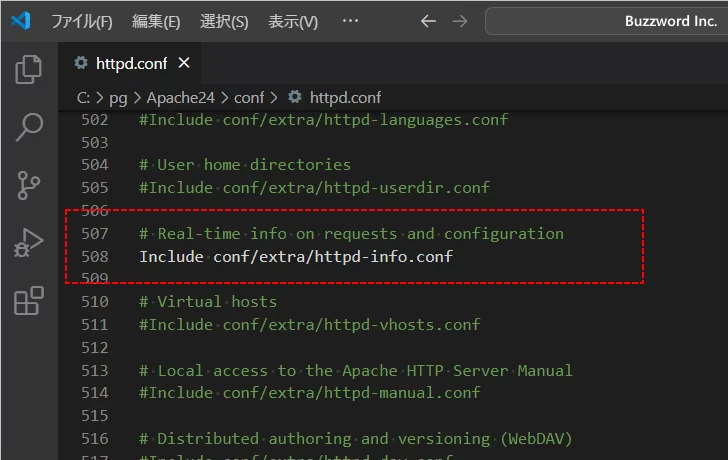This screenshot has height=460, width=728.
Task: Close the httpd.conf editor tab
Action: pos(184,63)
